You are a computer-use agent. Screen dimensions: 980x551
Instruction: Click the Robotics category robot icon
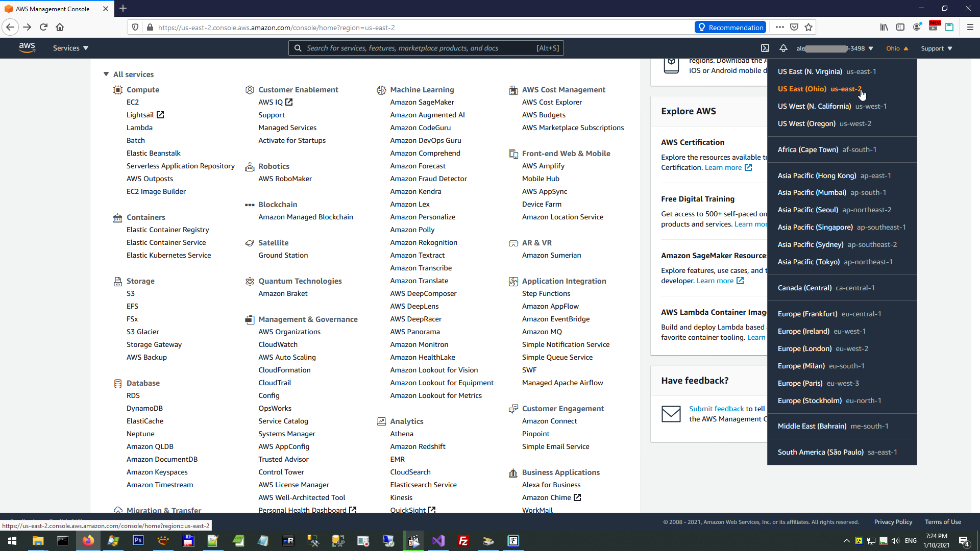click(x=250, y=166)
